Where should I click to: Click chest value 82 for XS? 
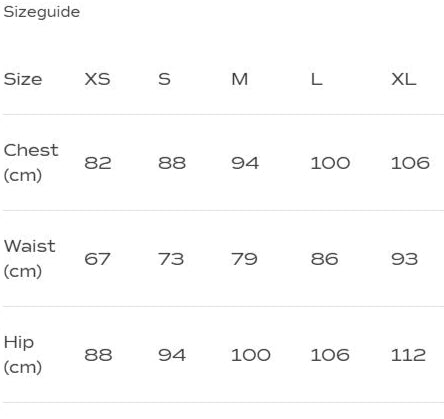(x=98, y=163)
